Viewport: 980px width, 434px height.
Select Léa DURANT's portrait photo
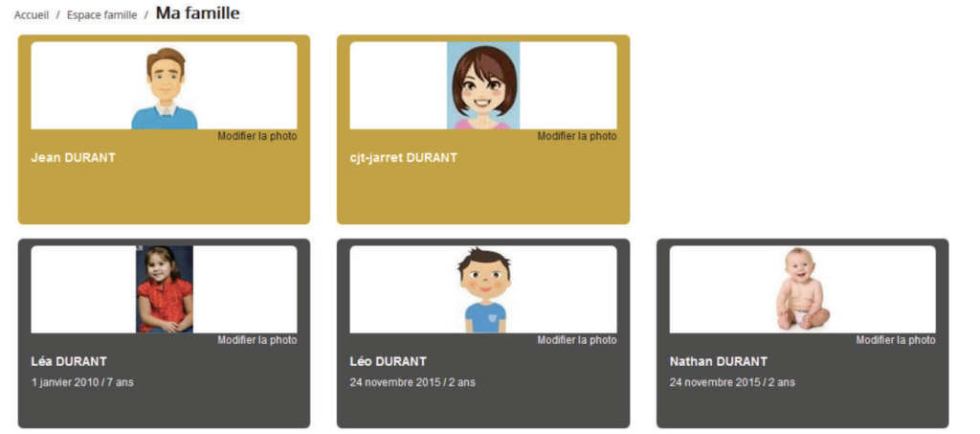(165, 289)
